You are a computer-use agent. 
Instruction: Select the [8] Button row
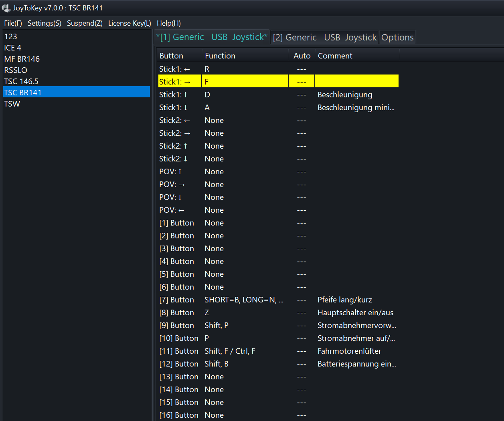278,312
